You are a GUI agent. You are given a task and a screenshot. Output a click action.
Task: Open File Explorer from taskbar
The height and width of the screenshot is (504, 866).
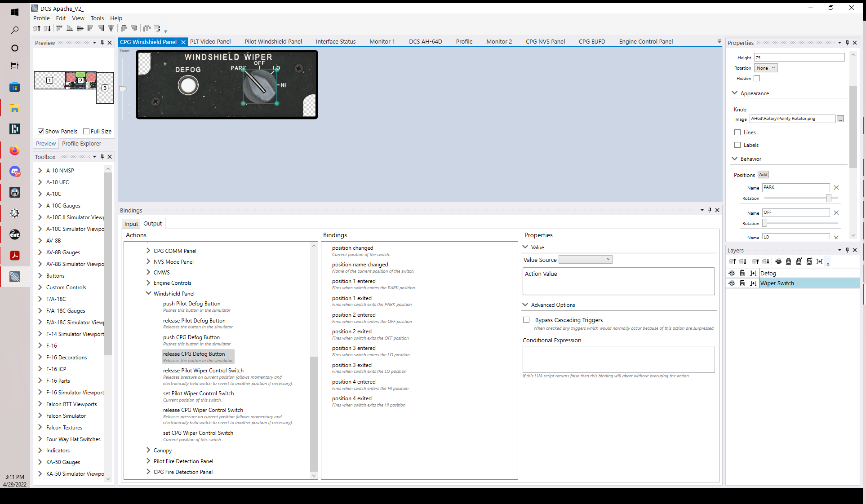[x=15, y=108]
